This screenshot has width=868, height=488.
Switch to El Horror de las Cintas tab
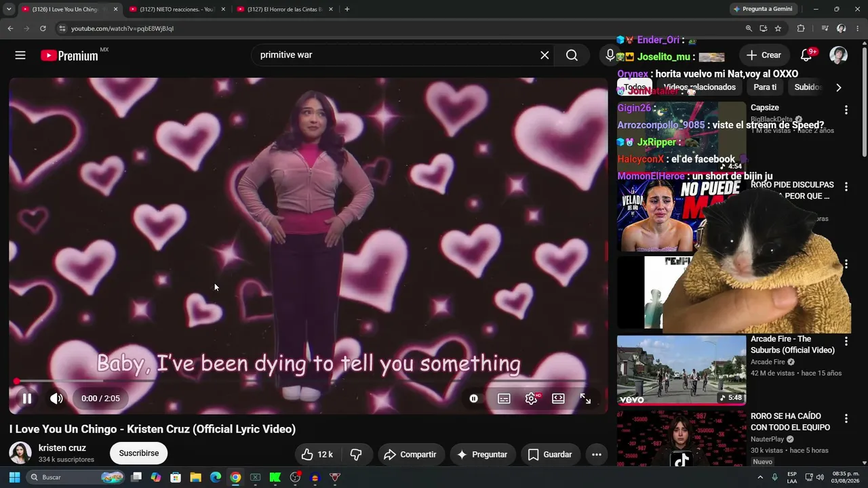coord(284,9)
